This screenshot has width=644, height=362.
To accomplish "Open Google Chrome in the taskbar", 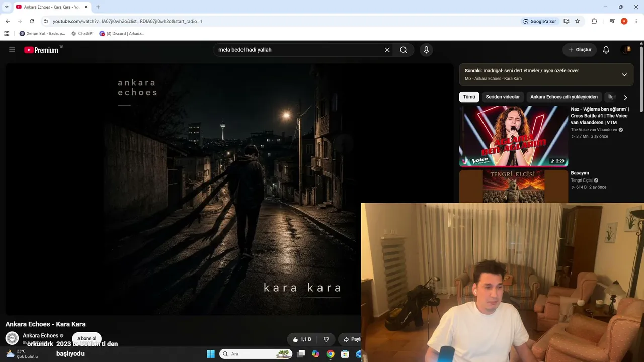I will [330, 354].
